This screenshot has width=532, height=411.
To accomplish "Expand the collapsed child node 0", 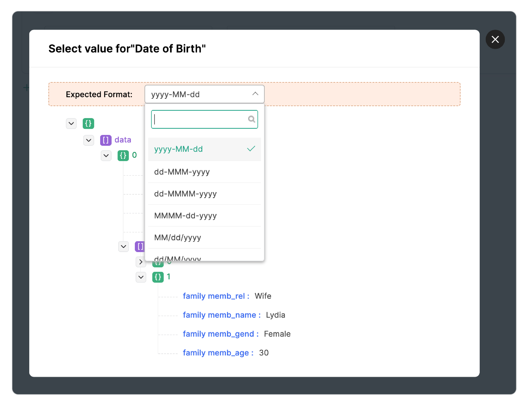I will [141, 262].
